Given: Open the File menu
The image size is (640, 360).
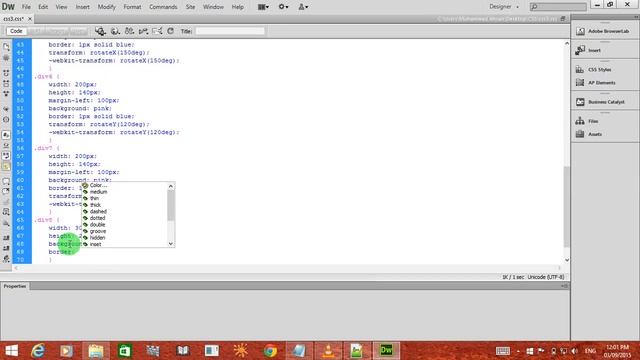Looking at the screenshot, I should [26, 7].
